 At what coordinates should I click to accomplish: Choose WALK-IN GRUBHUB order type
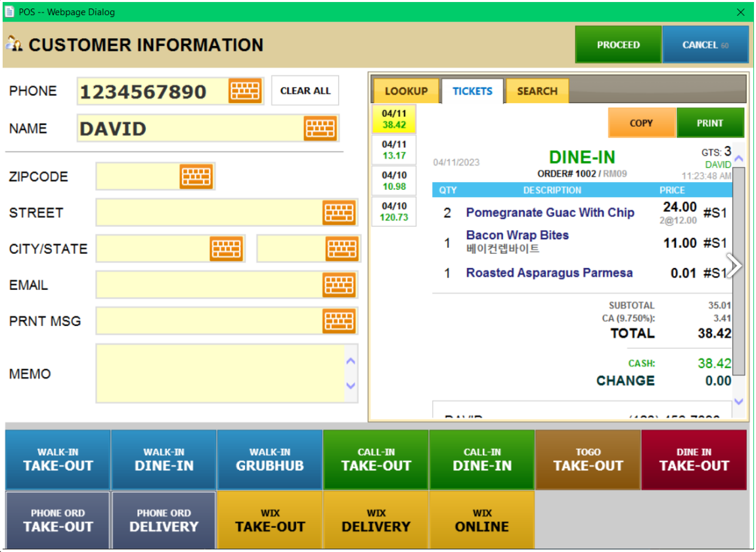tap(270, 460)
